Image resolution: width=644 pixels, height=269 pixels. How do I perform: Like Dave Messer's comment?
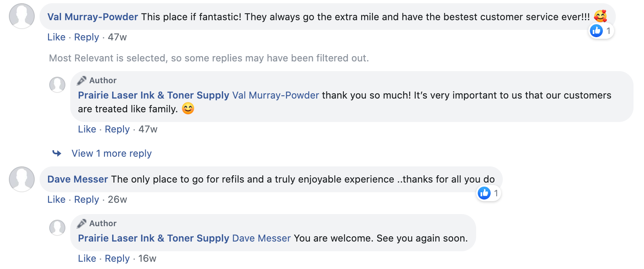[56, 200]
